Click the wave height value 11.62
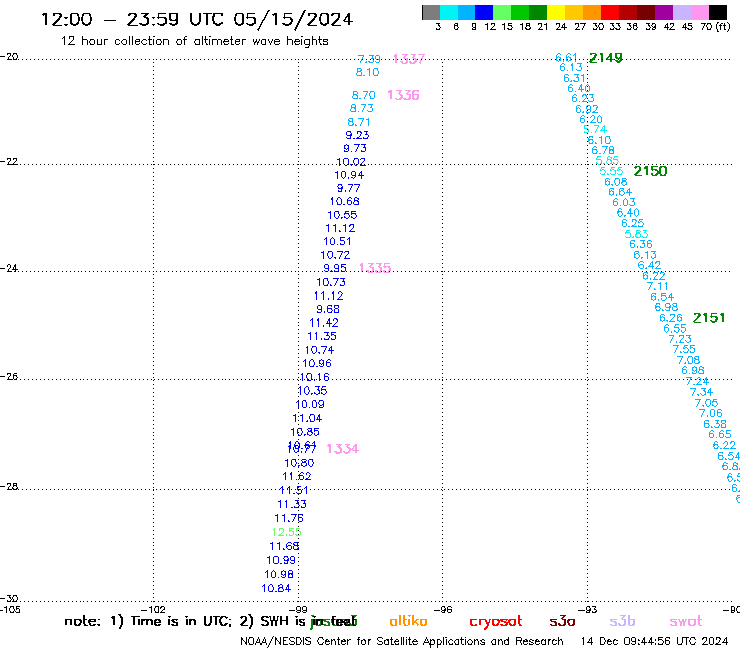 297,476
